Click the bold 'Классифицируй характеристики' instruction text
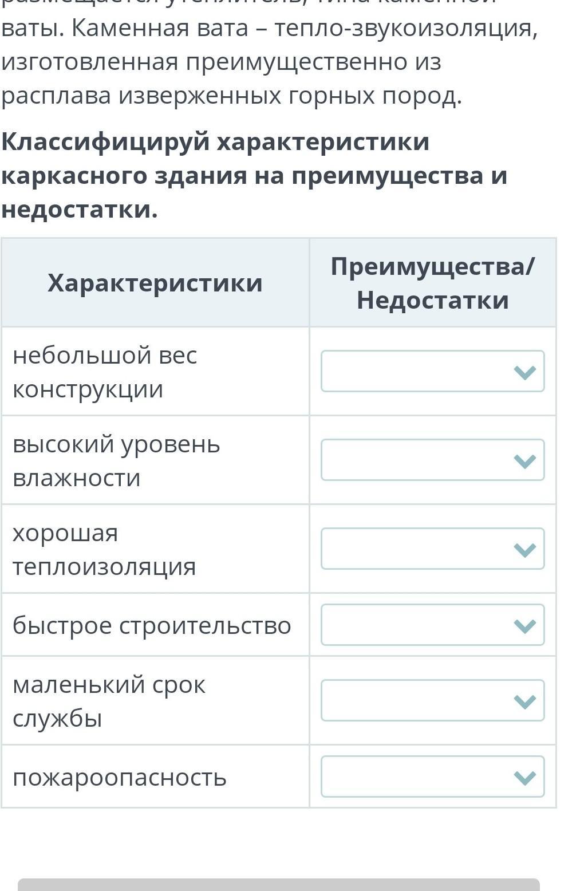Viewport: 588px width, 891px height. tap(215, 141)
